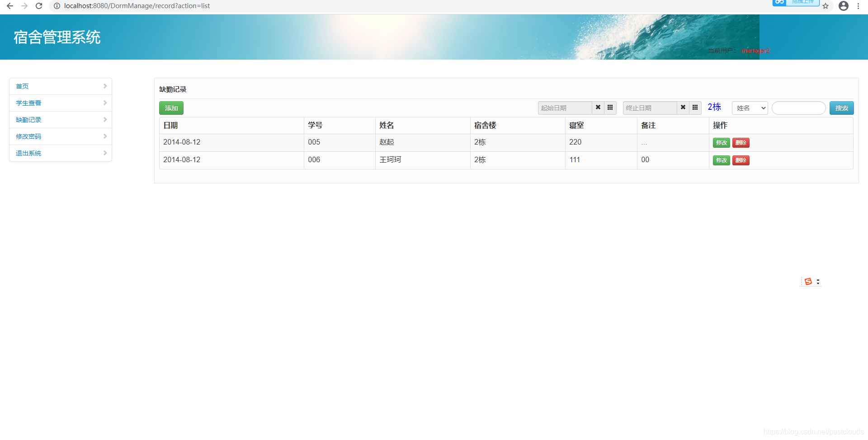Bookmark this page with the star icon

[826, 6]
